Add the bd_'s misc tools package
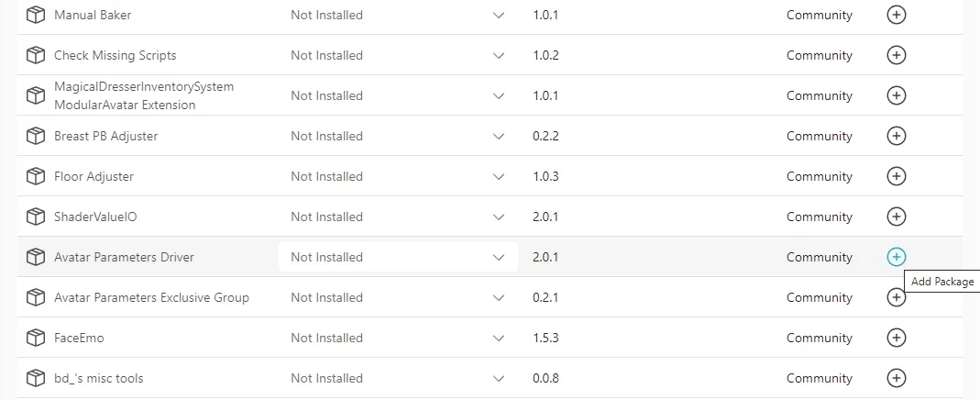 click(x=897, y=378)
